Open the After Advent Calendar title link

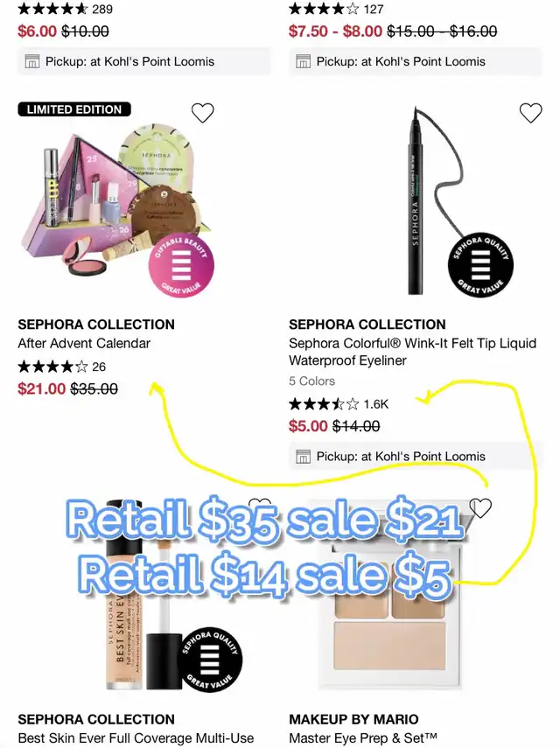point(84,344)
